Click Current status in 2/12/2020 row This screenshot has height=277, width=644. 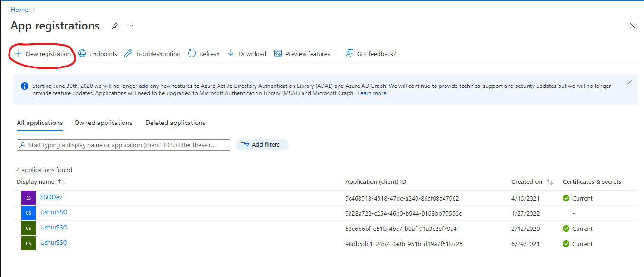pos(578,229)
